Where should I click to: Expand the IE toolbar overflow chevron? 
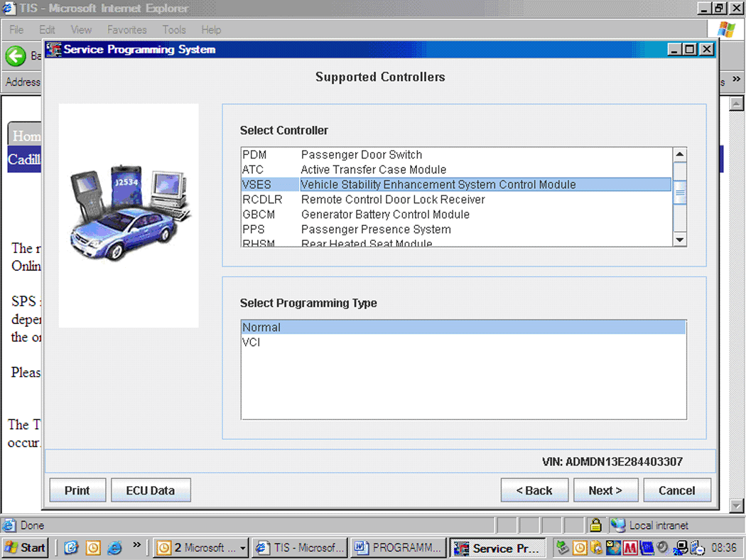tap(736, 80)
